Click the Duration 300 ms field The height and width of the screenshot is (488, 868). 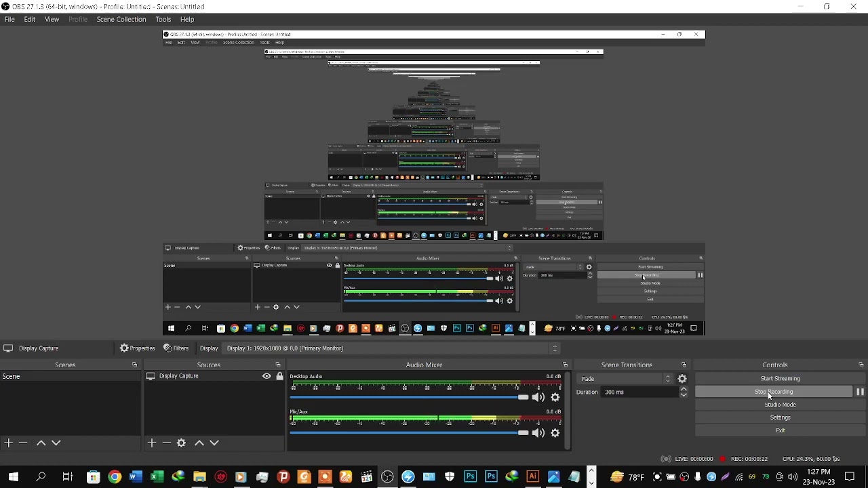(x=641, y=392)
